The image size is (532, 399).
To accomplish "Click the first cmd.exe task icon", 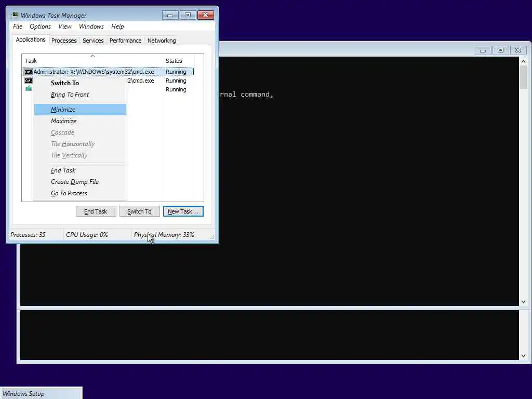I will [29, 72].
